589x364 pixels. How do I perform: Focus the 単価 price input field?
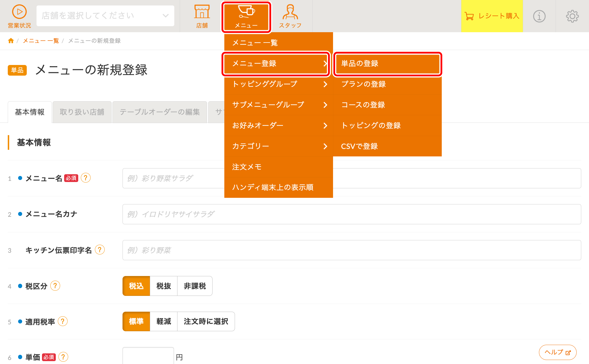tap(148, 356)
